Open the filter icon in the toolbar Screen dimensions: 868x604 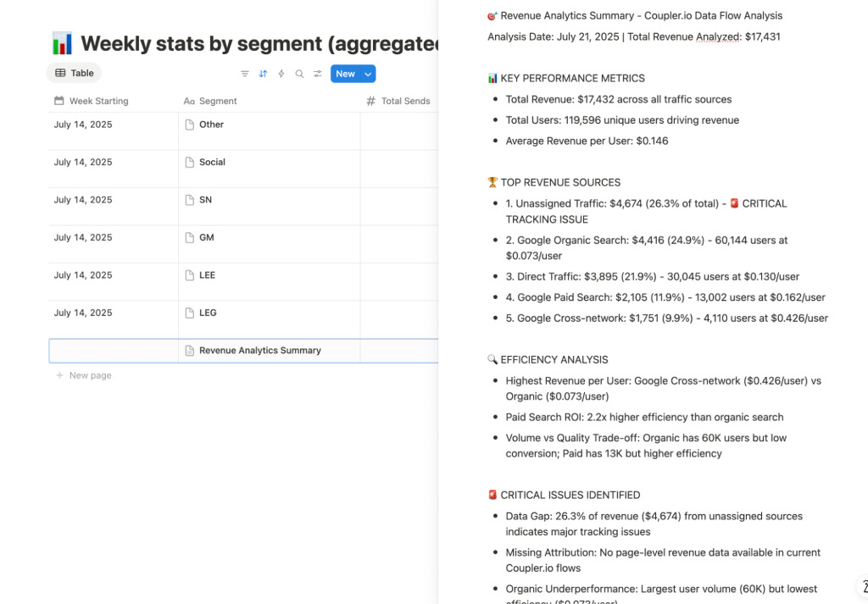[245, 74]
